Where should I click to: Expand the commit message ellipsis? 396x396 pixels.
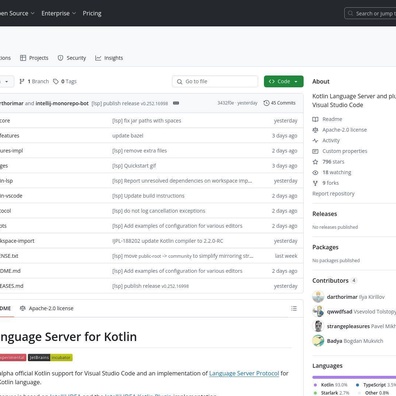point(176,103)
